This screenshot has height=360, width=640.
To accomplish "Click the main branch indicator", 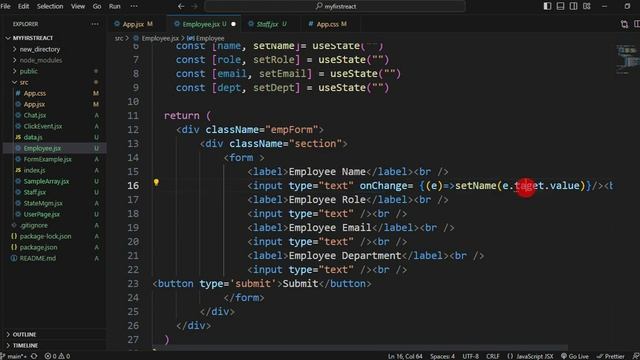I will [13, 356].
